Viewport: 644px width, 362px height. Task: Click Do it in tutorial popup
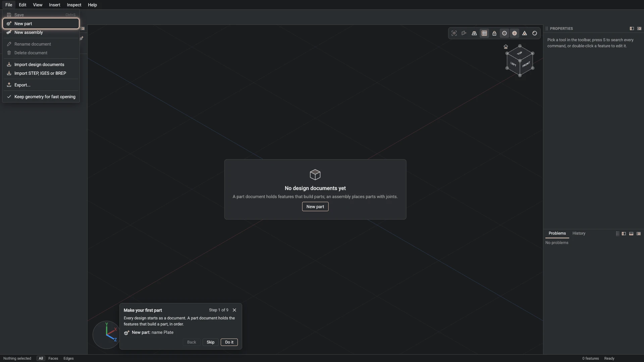(229, 342)
